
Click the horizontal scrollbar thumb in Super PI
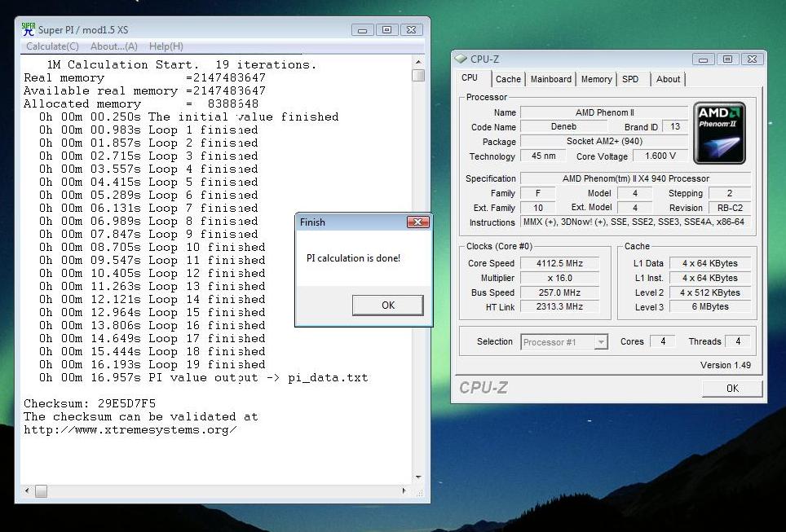click(41, 491)
